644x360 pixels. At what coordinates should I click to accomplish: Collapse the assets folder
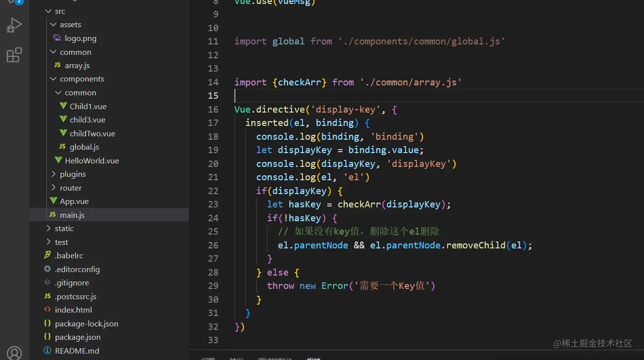coord(53,24)
